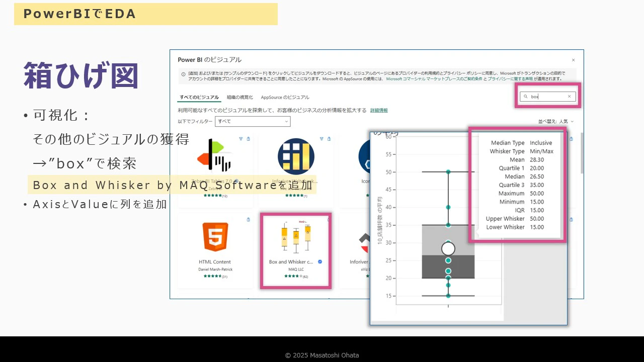Click the 'Whisker Type' tooltip row
644x362 pixels.
click(x=521, y=151)
